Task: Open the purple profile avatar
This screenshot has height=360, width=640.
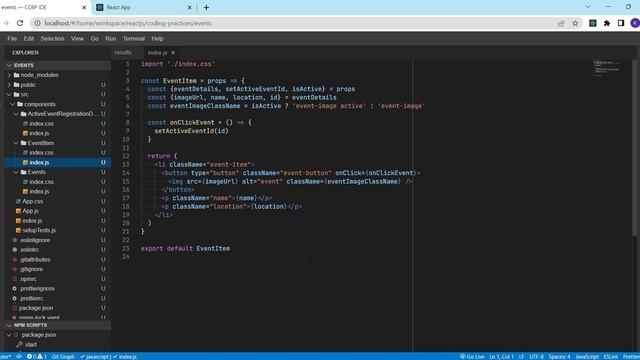Action: tap(635, 23)
